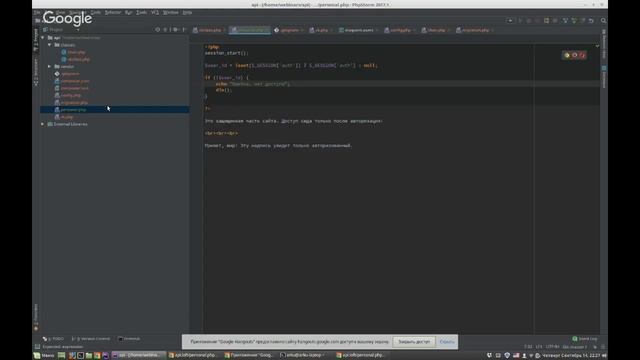The image size is (640, 360).
Task: Click terminal launcher icon in taskbar
Action: click(x=80, y=356)
